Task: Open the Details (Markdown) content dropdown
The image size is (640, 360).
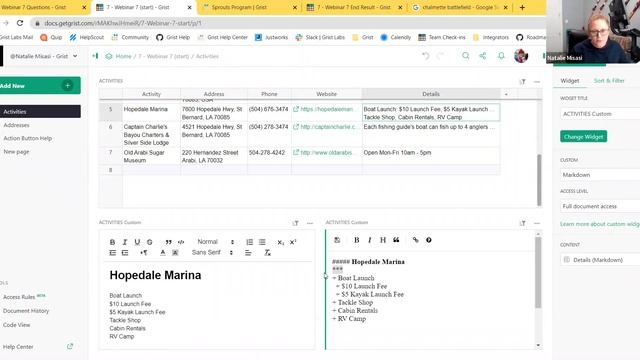Action: [x=600, y=260]
